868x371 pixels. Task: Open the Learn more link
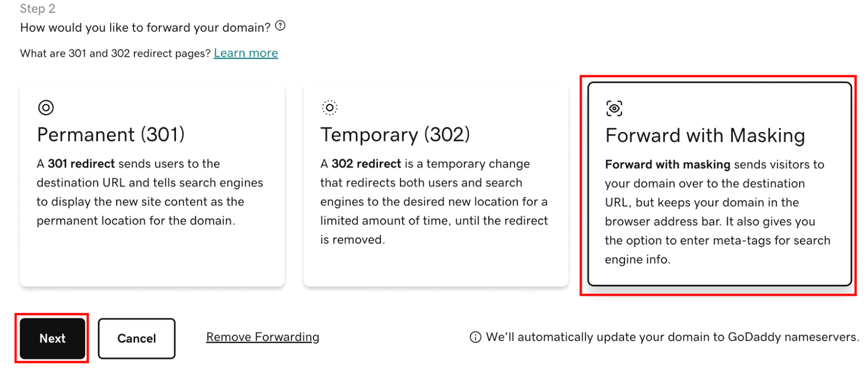click(245, 53)
